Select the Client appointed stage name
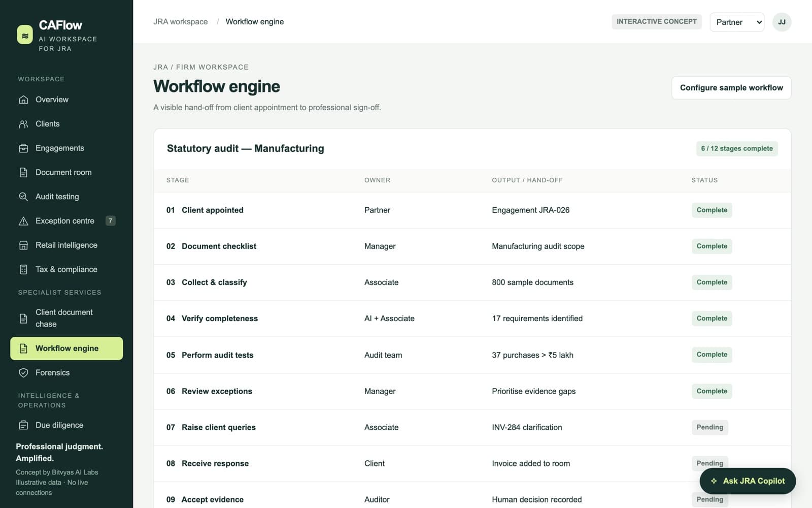 [x=213, y=210]
